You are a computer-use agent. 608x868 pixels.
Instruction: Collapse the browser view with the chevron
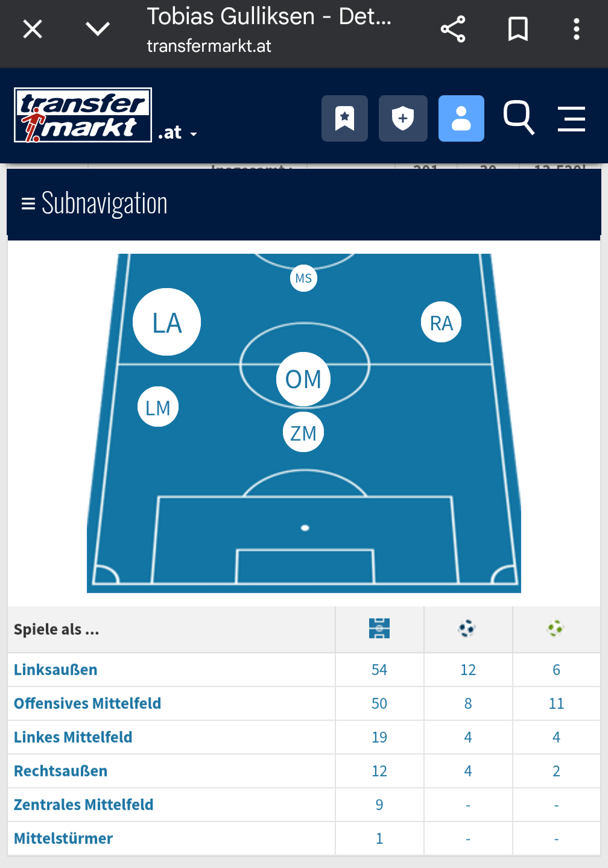(x=98, y=29)
